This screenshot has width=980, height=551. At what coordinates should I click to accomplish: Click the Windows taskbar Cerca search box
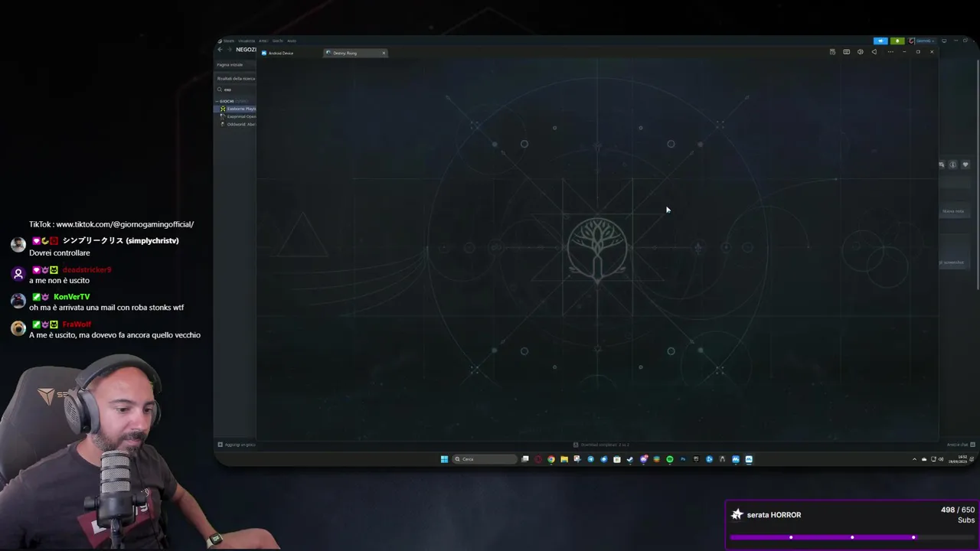[485, 459]
